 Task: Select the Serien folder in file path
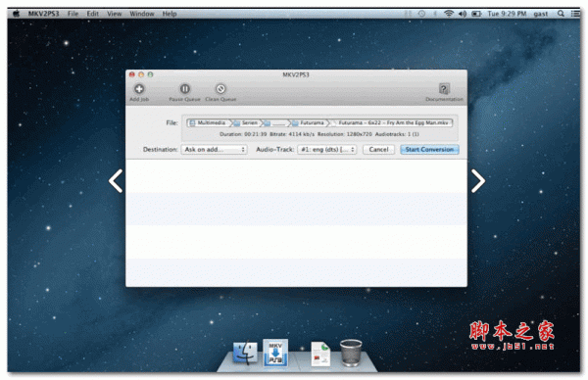(246, 123)
